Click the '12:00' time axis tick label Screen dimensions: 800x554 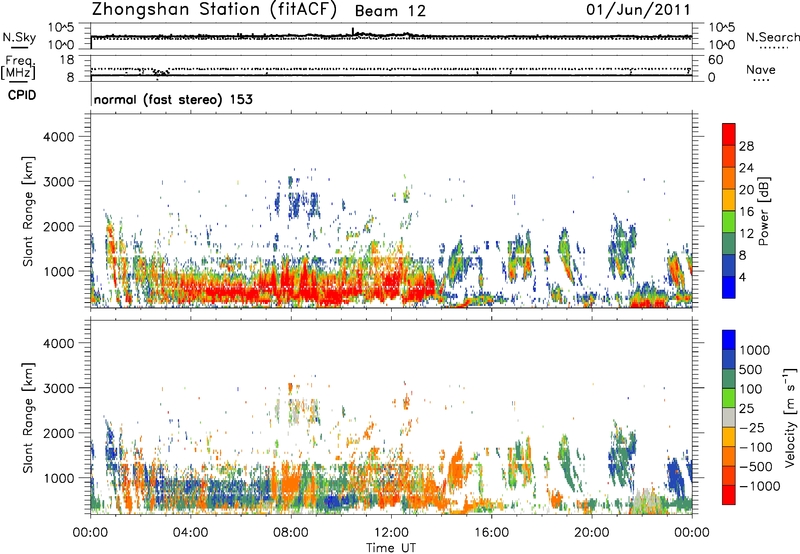[x=391, y=533]
